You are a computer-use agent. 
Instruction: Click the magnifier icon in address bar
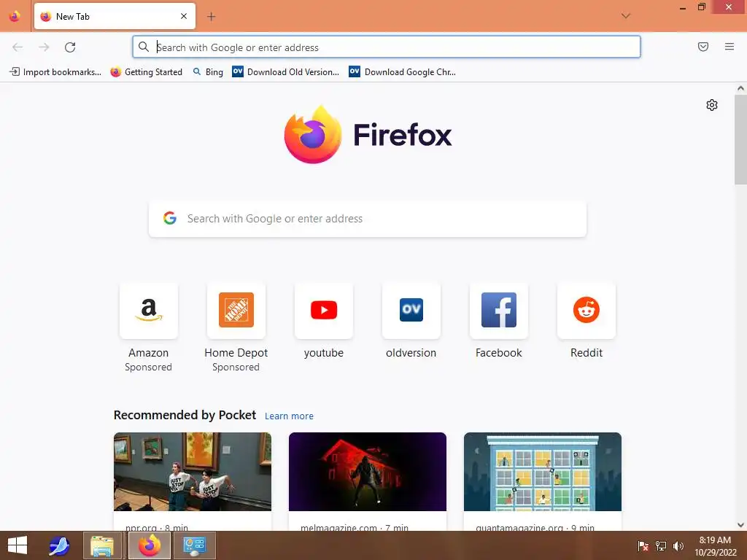[x=144, y=47]
